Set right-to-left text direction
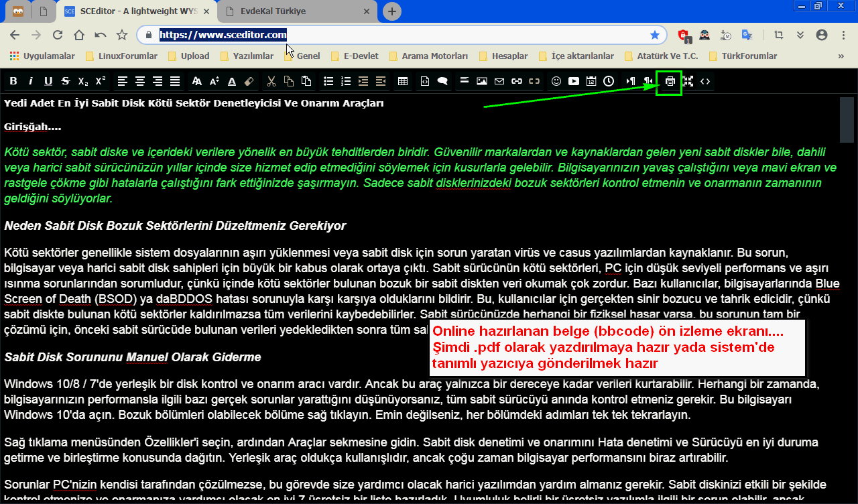This screenshot has width=858, height=504. 648,81
